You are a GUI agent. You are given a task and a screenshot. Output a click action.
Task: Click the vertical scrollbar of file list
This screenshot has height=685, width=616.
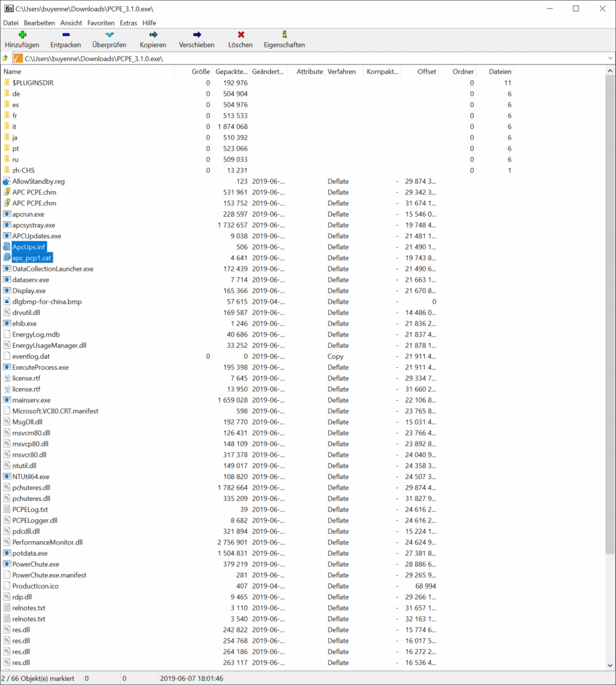(610, 334)
